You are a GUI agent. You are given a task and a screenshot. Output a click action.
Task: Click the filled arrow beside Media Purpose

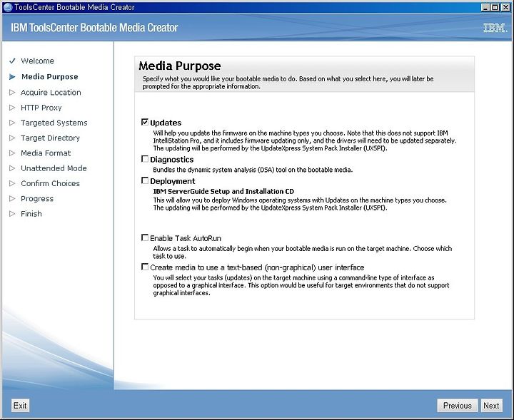click(12, 77)
